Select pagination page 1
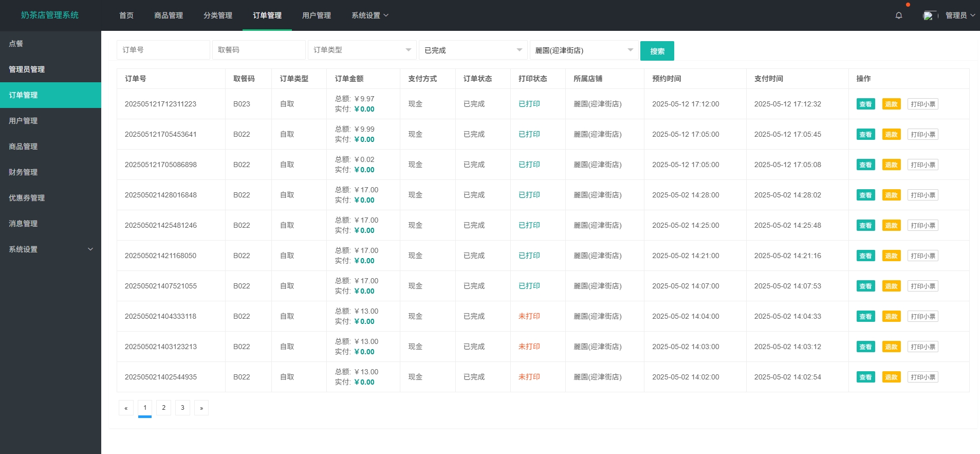 click(145, 408)
